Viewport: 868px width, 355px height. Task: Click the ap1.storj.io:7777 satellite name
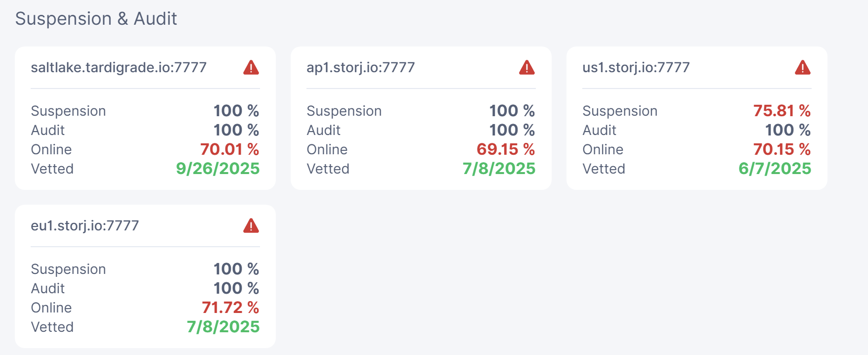pyautogui.click(x=360, y=67)
